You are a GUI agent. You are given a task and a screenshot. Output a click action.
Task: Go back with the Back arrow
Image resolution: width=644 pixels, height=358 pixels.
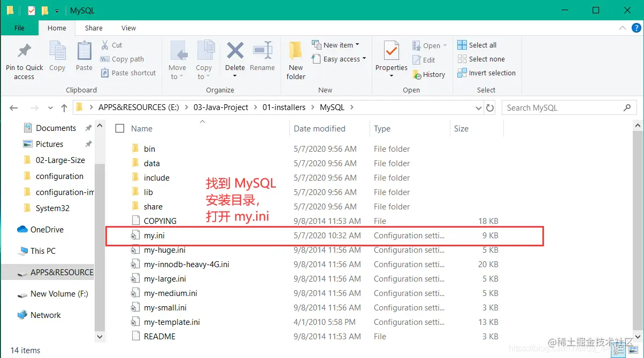tap(14, 107)
